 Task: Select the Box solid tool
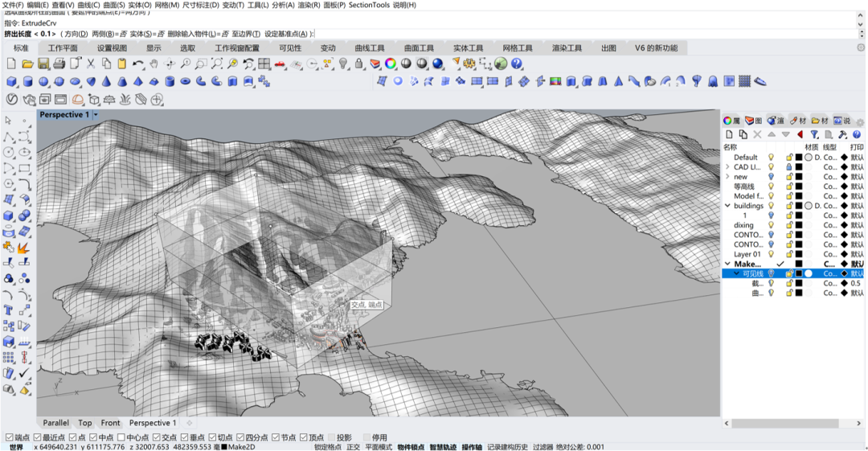pyautogui.click(x=11, y=82)
